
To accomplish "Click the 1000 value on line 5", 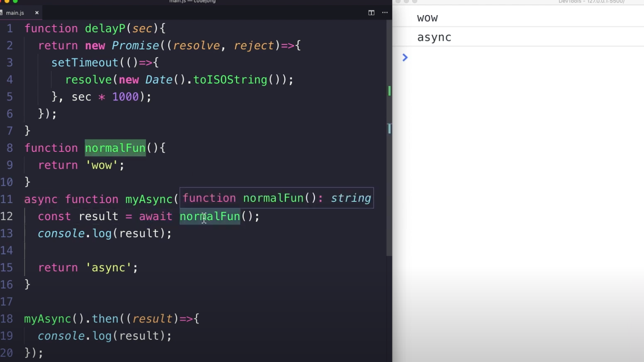I will pos(125,97).
